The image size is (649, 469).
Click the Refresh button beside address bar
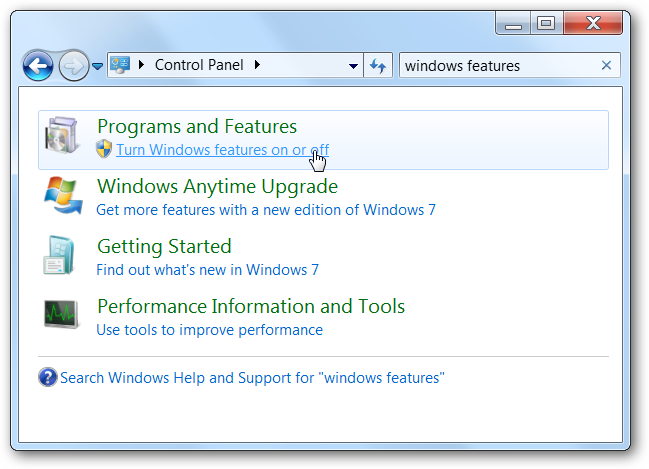click(378, 66)
